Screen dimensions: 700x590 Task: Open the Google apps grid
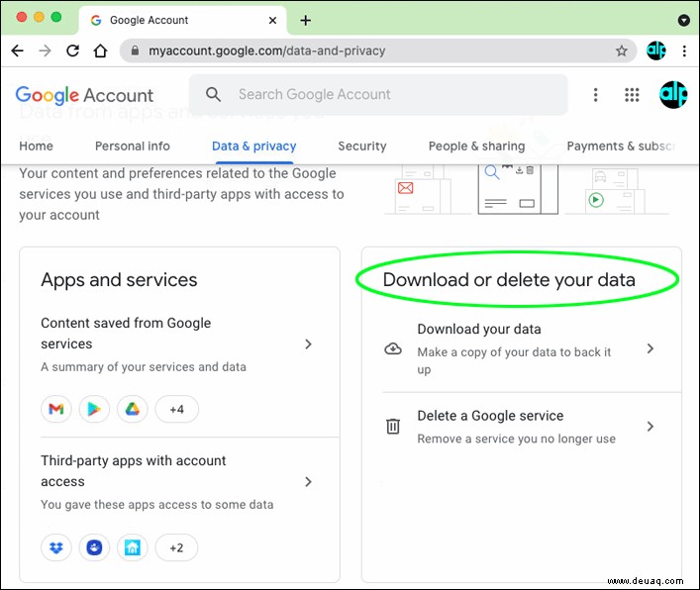[x=632, y=95]
